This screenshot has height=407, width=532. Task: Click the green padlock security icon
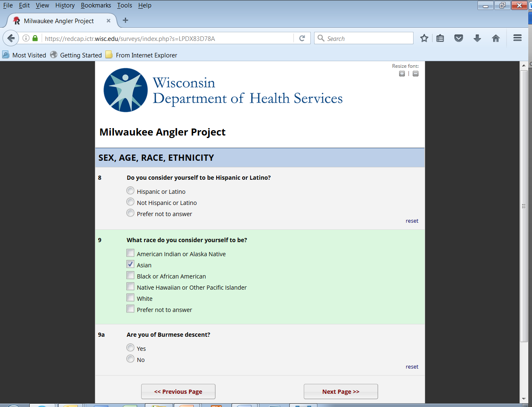click(35, 38)
